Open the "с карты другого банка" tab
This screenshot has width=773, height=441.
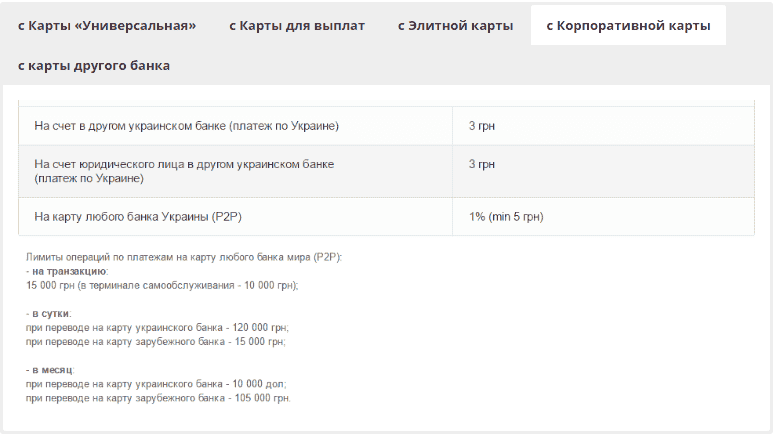point(94,65)
